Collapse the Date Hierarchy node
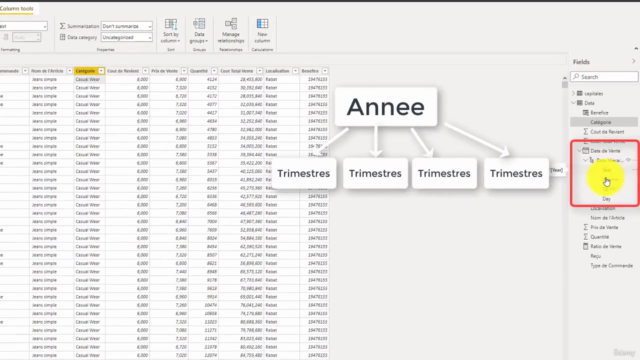The height and width of the screenshot is (360, 640). click(x=585, y=160)
